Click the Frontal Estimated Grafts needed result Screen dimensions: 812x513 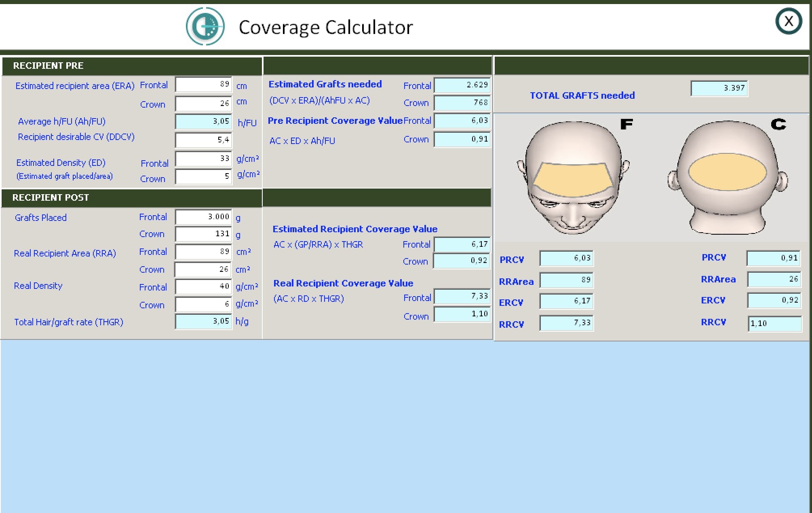pyautogui.click(x=462, y=85)
